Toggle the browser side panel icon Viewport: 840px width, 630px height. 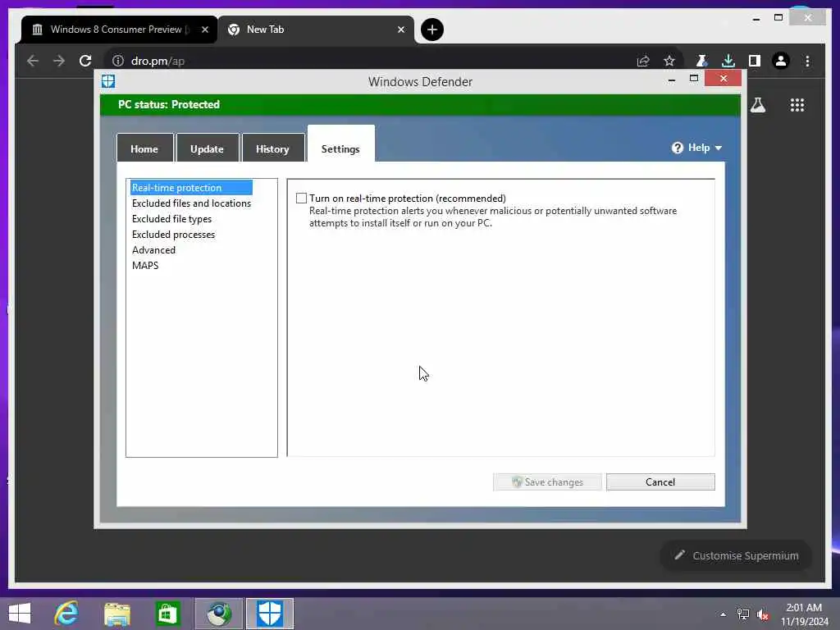coord(755,61)
